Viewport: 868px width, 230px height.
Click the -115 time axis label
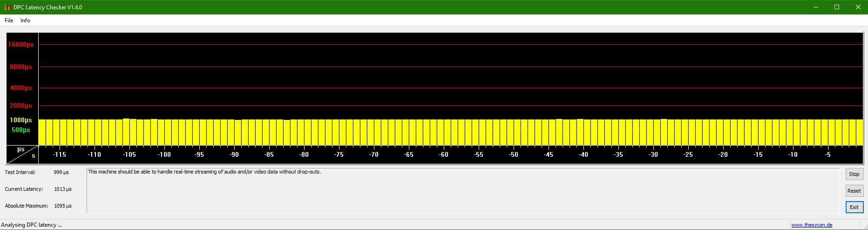point(59,154)
